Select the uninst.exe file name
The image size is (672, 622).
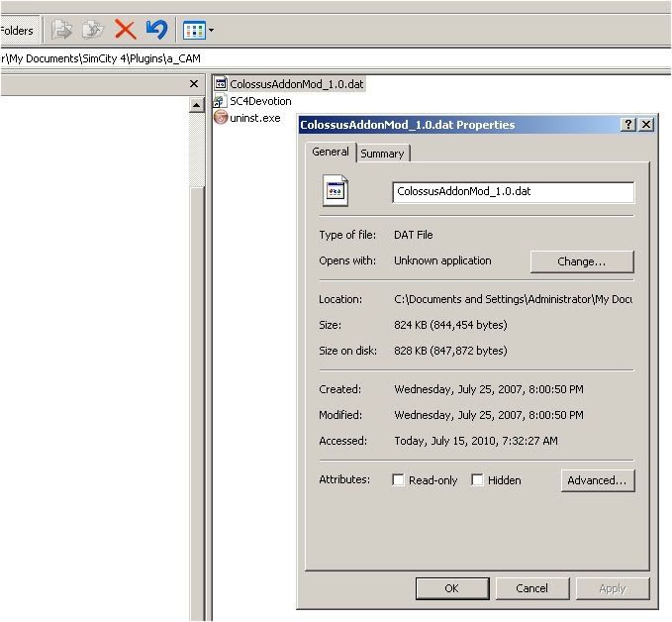[x=255, y=118]
